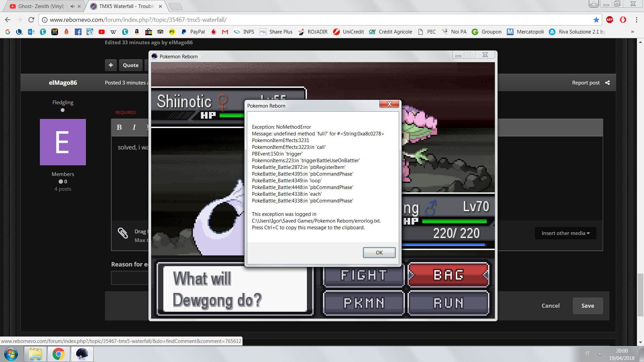The image size is (644, 362).
Task: Click the Reason for edit input field
Action: [129, 278]
